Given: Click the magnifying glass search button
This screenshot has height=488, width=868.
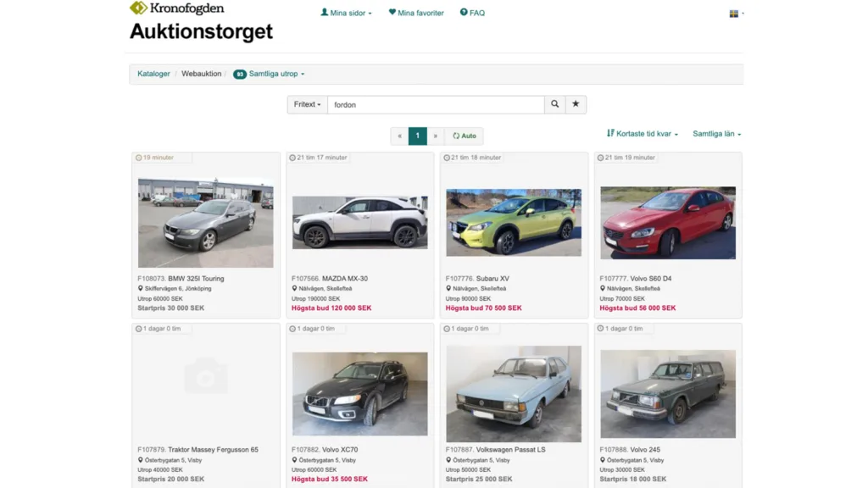Looking at the screenshot, I should 554,104.
